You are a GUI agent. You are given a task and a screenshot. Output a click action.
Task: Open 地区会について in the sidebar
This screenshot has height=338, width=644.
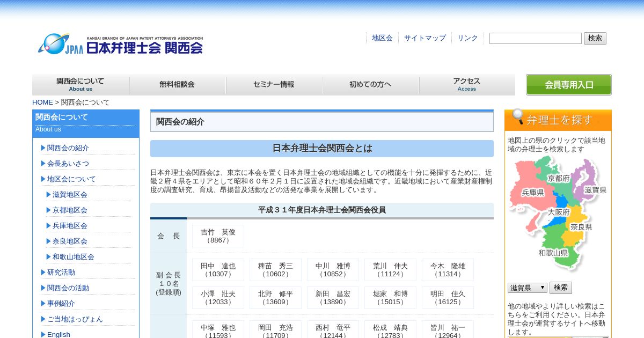point(71,179)
